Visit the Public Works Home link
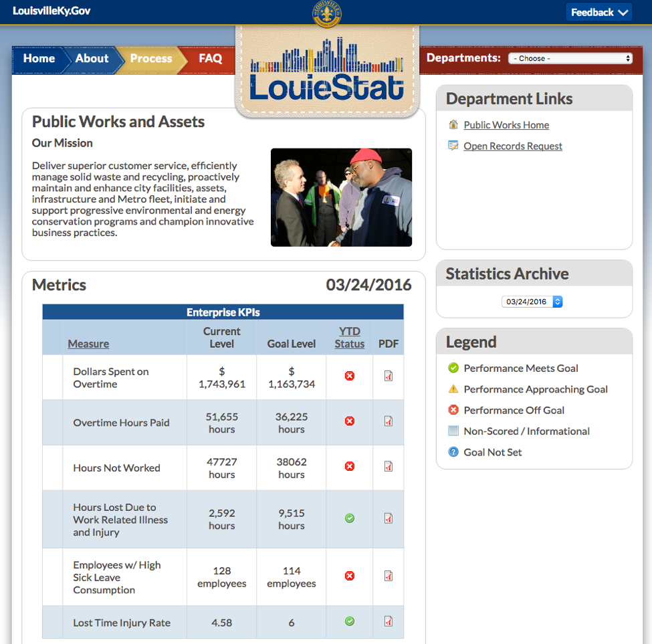The width and height of the screenshot is (652, 644). (x=506, y=125)
